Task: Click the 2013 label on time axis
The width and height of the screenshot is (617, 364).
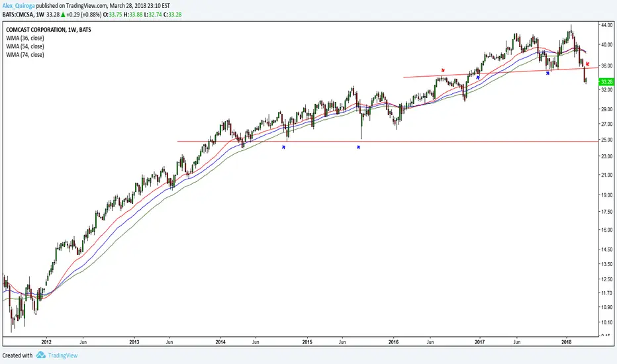Action: click(134, 342)
